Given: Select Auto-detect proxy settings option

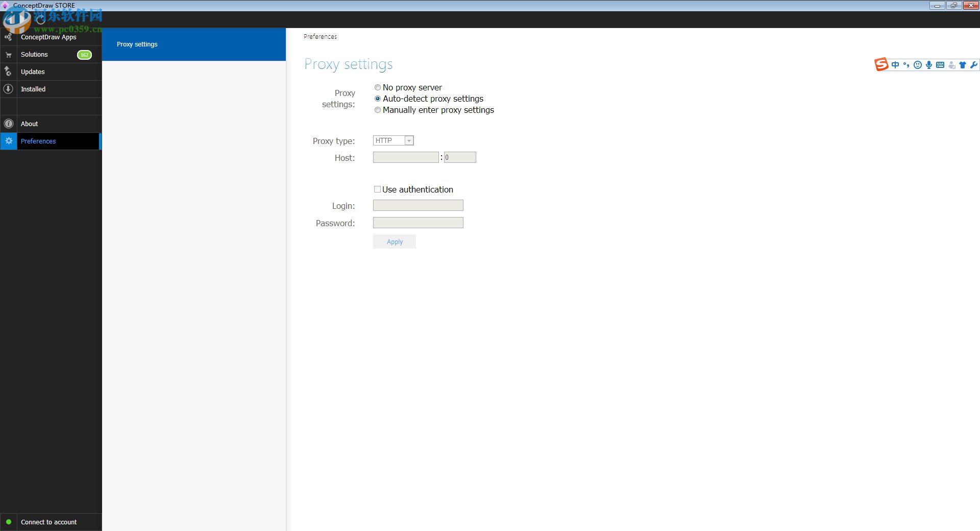Looking at the screenshot, I should (x=378, y=99).
